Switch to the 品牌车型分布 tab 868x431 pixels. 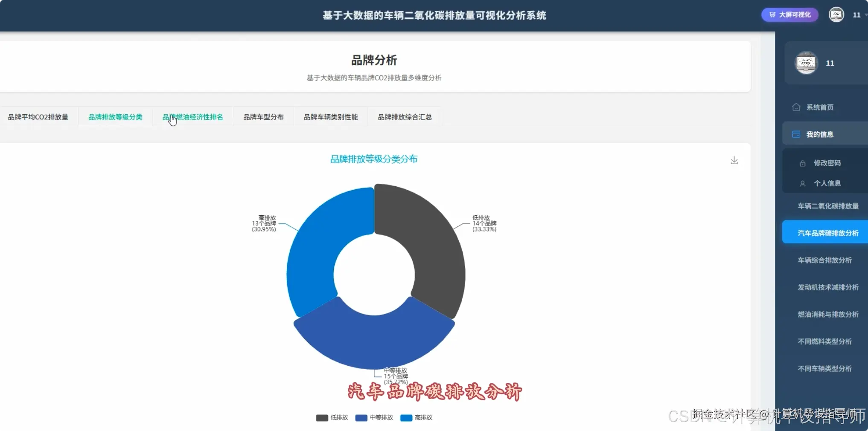click(263, 117)
